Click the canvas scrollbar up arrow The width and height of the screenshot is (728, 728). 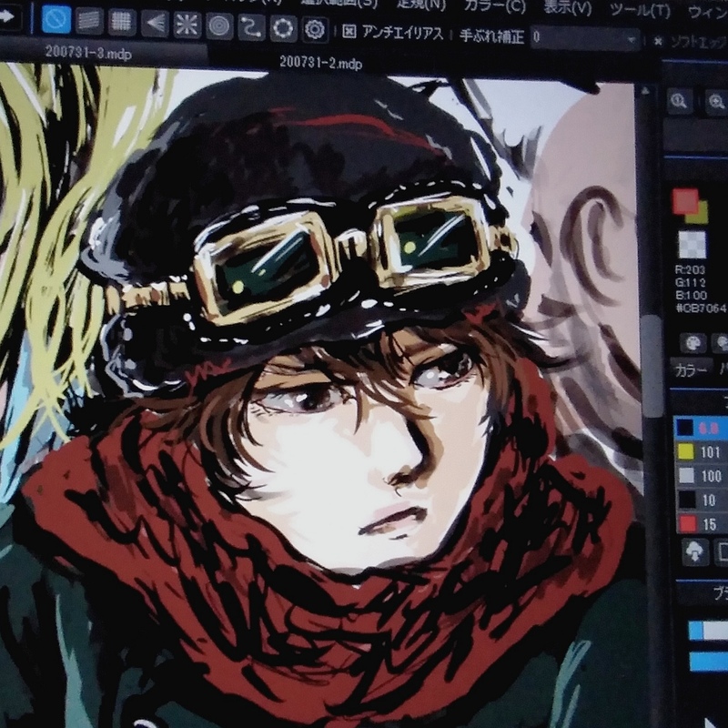point(645,91)
